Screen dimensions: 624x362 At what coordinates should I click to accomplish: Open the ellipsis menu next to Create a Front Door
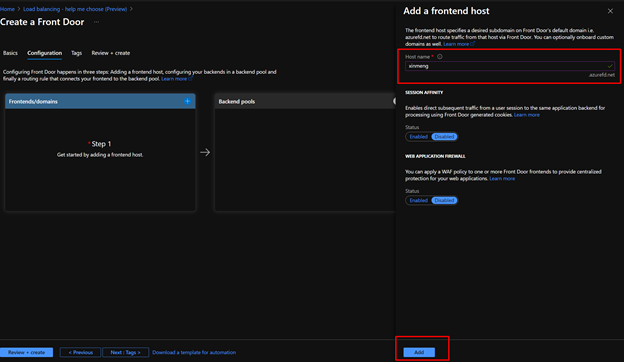pyautogui.click(x=96, y=22)
